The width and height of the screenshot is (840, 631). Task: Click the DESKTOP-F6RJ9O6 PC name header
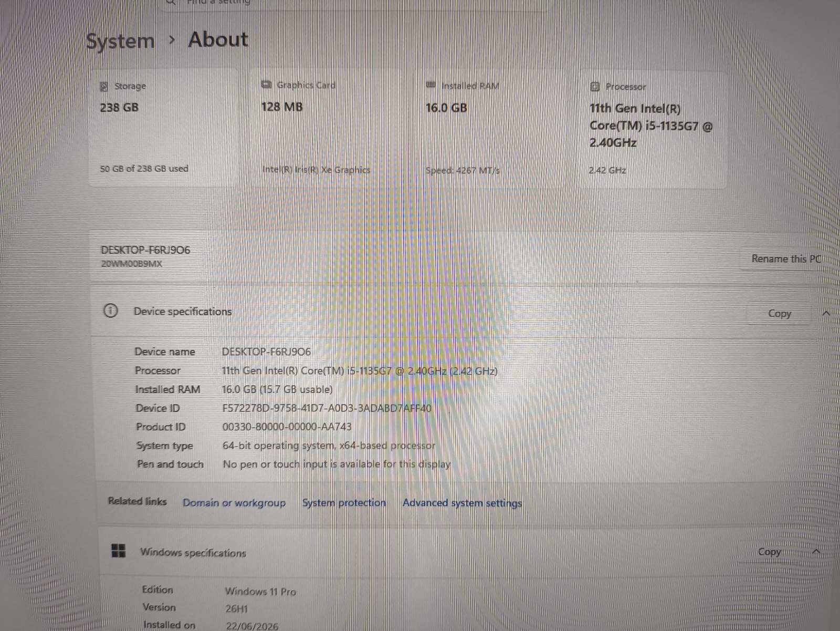click(145, 250)
